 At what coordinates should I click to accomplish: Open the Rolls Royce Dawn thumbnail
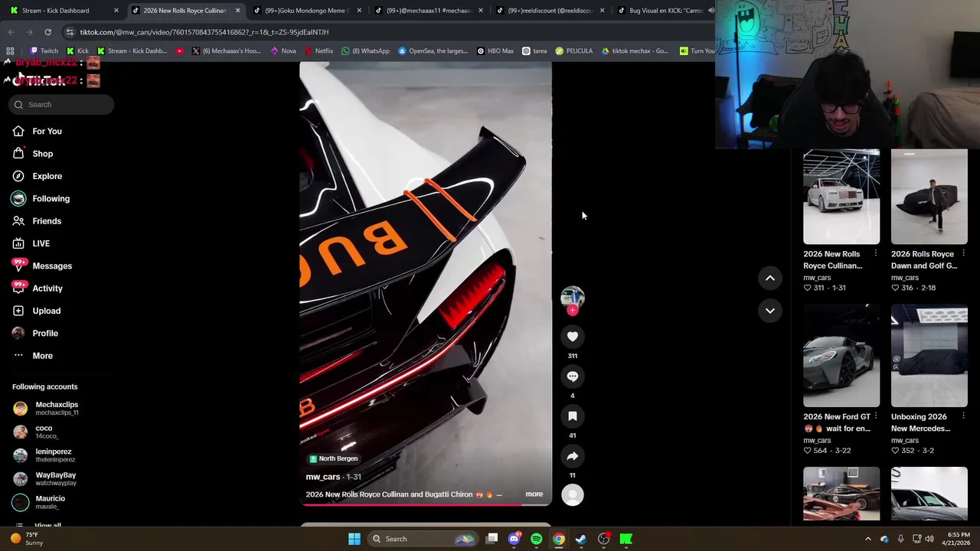point(929,197)
